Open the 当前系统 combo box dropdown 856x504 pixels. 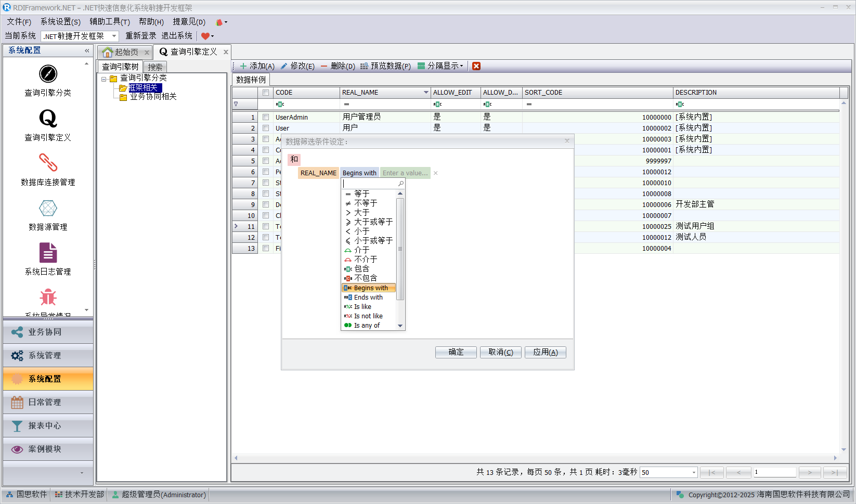pyautogui.click(x=114, y=36)
